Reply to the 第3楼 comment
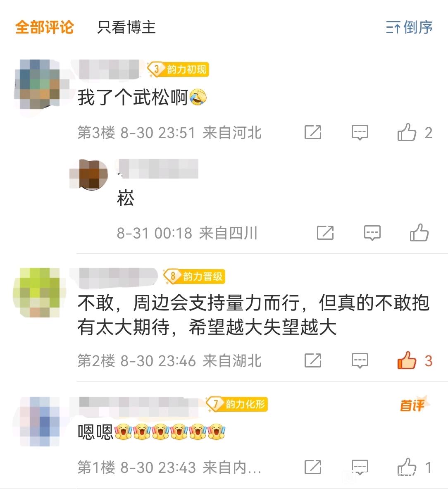The image size is (448, 489). (360, 132)
